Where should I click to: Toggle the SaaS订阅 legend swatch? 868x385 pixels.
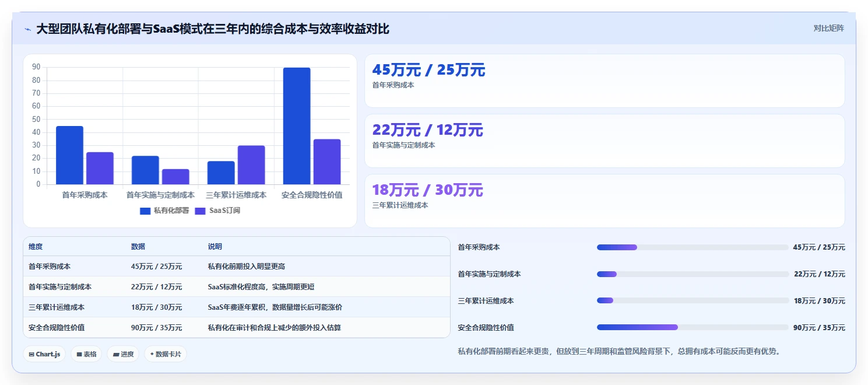200,211
